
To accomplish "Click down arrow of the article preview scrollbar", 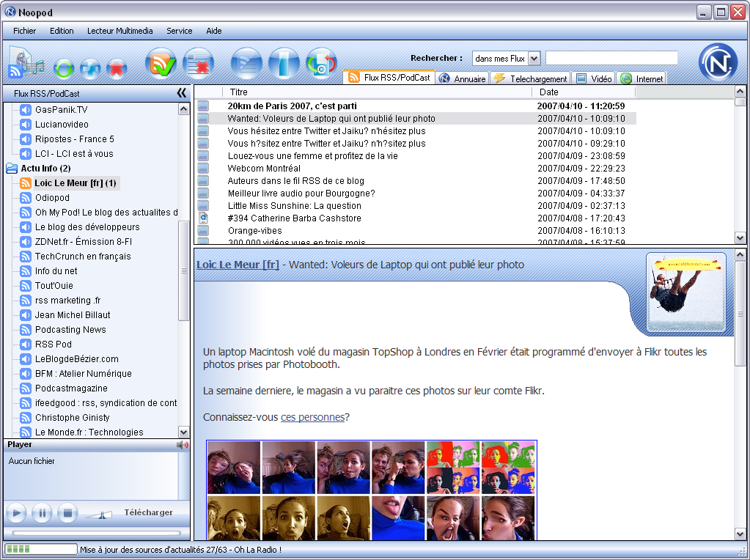I will 740,534.
